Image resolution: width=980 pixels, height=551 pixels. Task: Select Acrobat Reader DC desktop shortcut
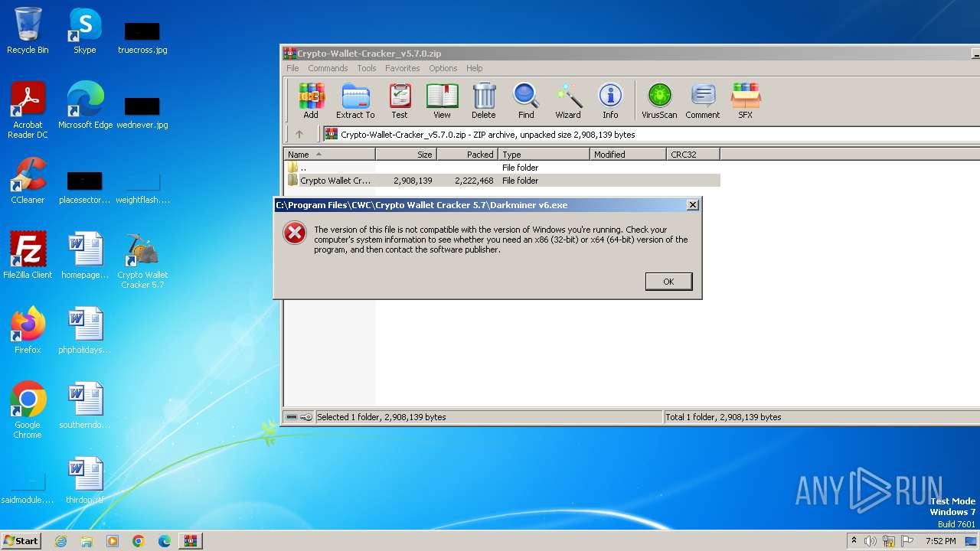click(28, 110)
